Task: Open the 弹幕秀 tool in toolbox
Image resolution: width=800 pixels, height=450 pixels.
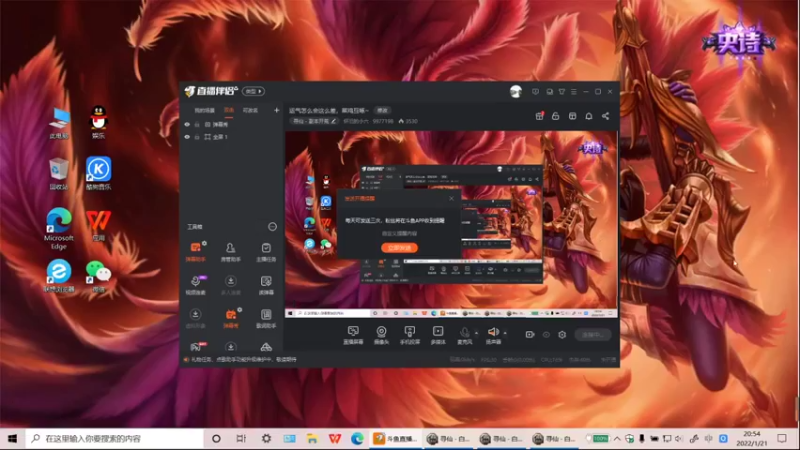Action: point(231,318)
